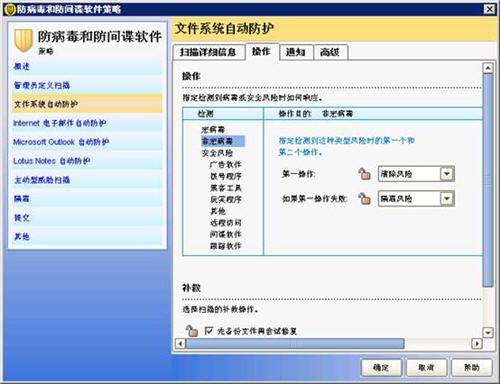Open 概述 in the left navigation
500x384 pixels.
pyautogui.click(x=87, y=66)
